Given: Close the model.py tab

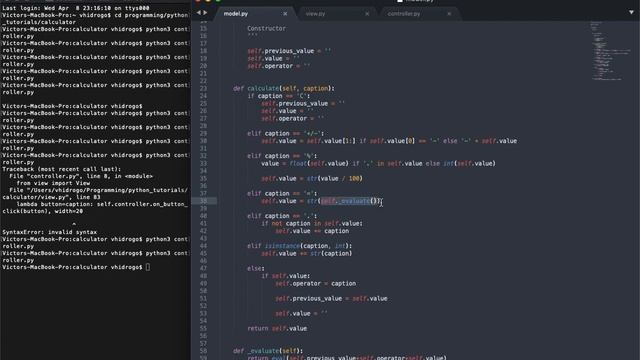Looking at the screenshot, I should coord(285,14).
